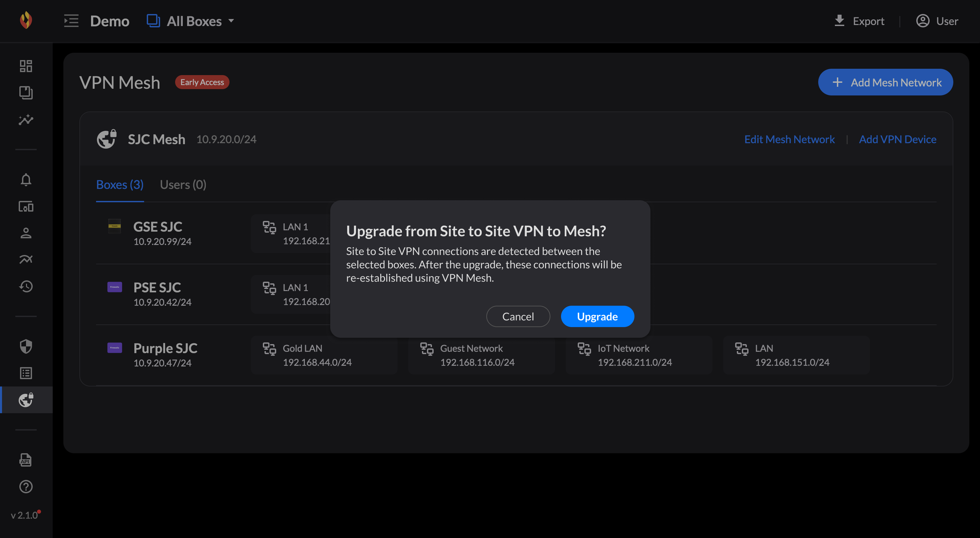This screenshot has height=538, width=980.
Task: Open the Boxes icon in sidebar
Action: click(26, 92)
